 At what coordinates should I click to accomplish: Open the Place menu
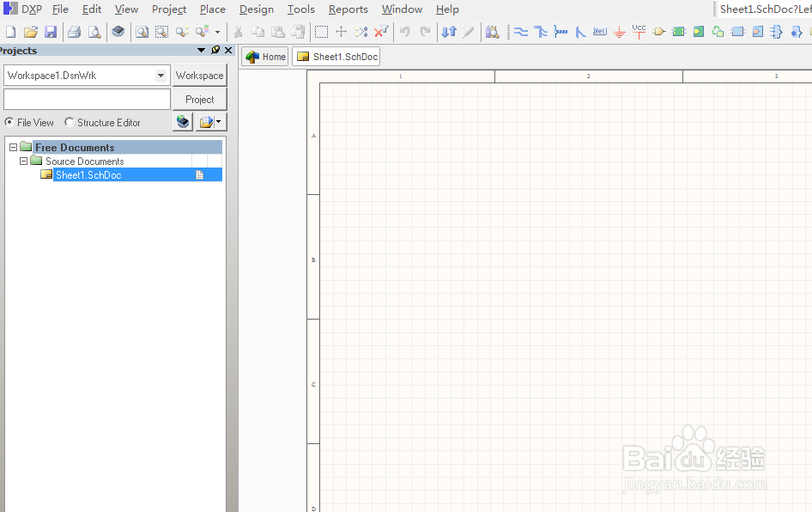pyautogui.click(x=212, y=9)
